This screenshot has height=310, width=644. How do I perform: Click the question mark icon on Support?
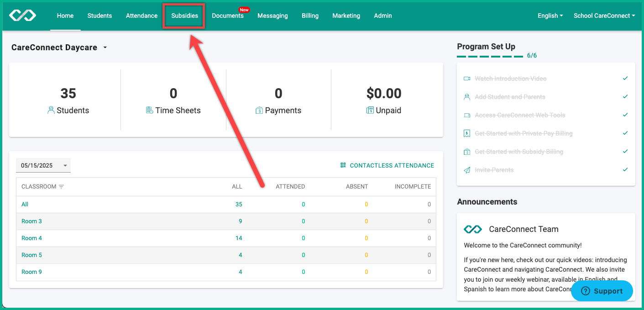point(586,291)
